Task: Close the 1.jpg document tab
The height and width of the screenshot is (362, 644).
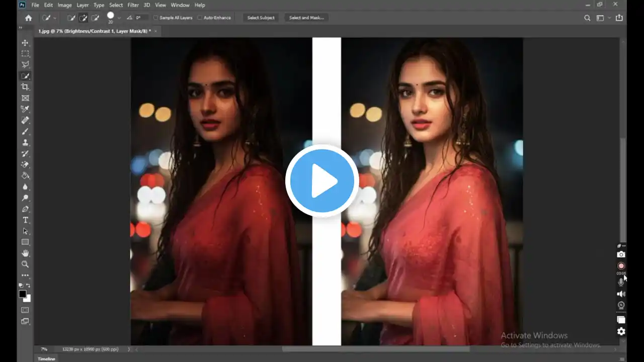Action: pyautogui.click(x=156, y=31)
